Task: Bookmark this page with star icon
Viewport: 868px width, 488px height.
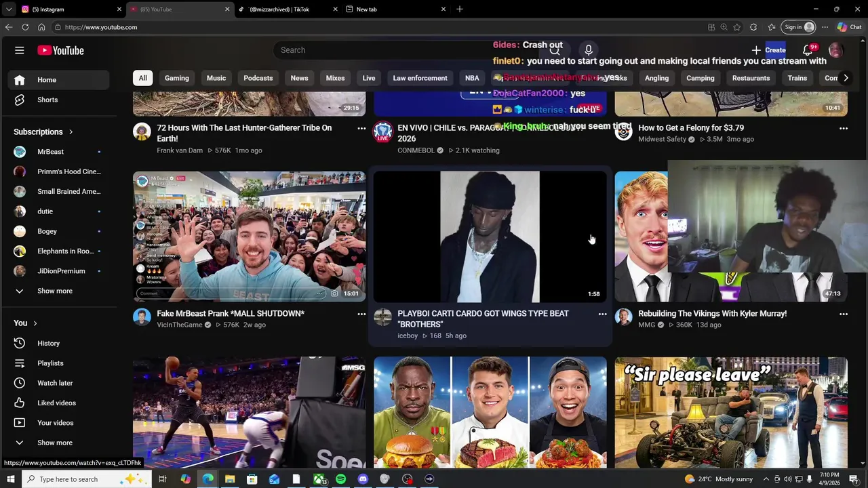Action: click(x=737, y=27)
